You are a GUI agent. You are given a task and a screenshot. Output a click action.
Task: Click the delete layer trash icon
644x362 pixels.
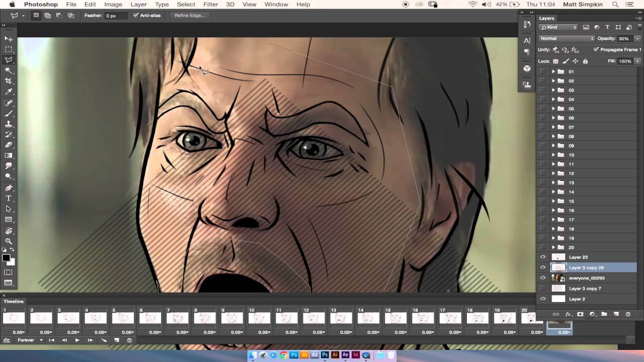pos(628,314)
